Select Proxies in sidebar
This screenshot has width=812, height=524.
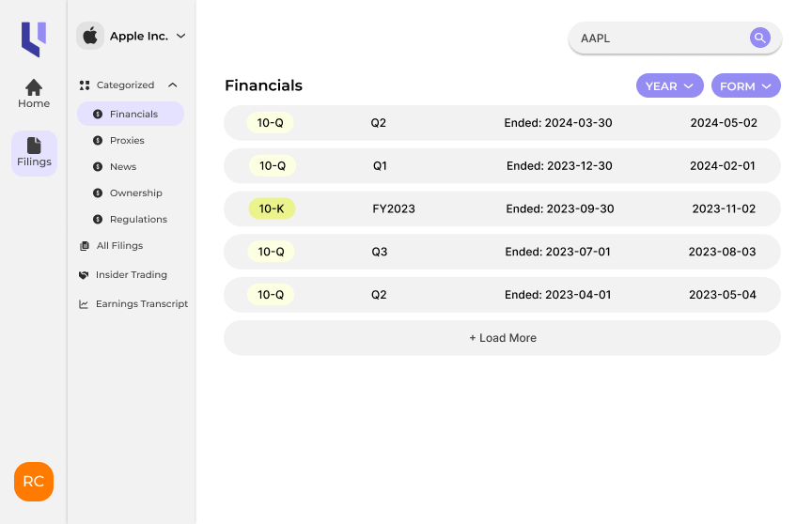[x=127, y=141]
